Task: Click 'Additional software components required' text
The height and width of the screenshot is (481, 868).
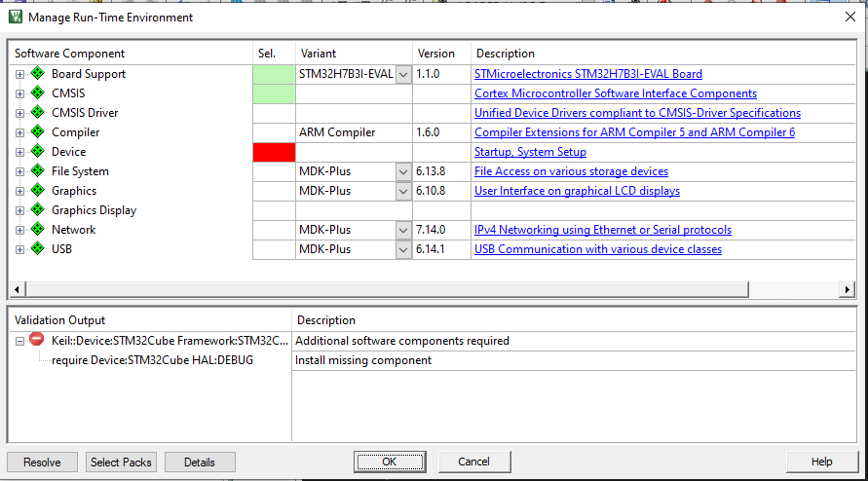Action: (402, 341)
